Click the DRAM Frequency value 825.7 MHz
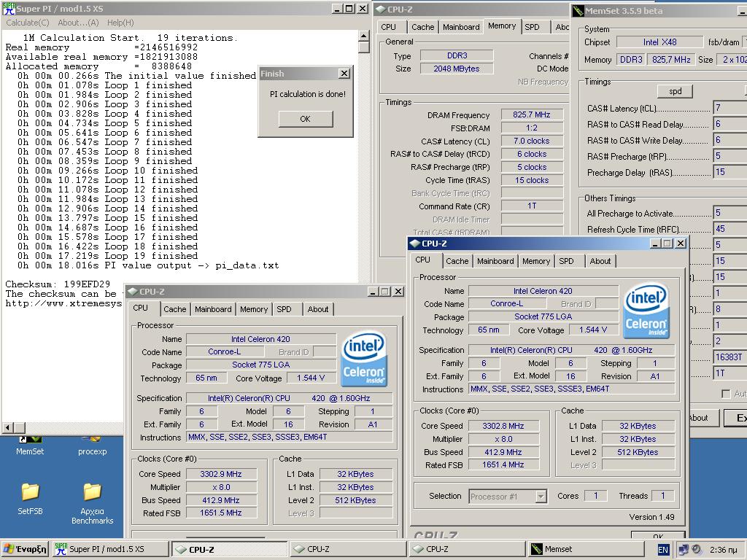This screenshot has height=560, width=747. click(x=532, y=114)
